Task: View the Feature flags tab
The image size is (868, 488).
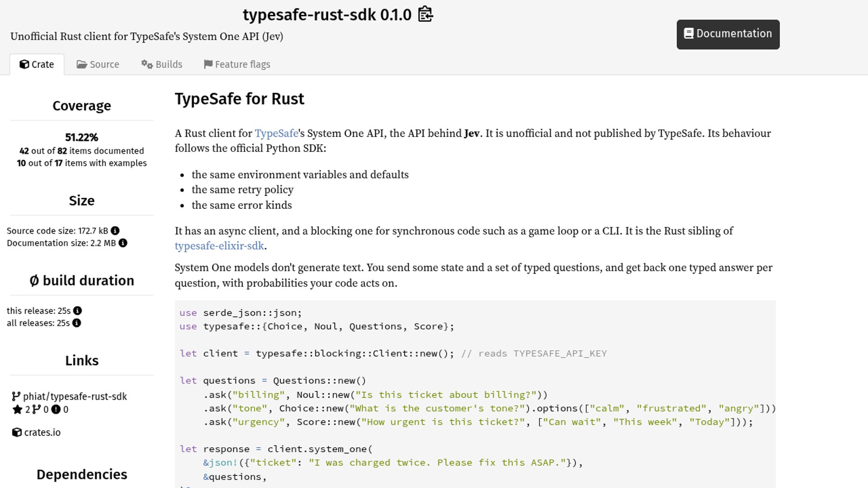Action: pyautogui.click(x=237, y=65)
